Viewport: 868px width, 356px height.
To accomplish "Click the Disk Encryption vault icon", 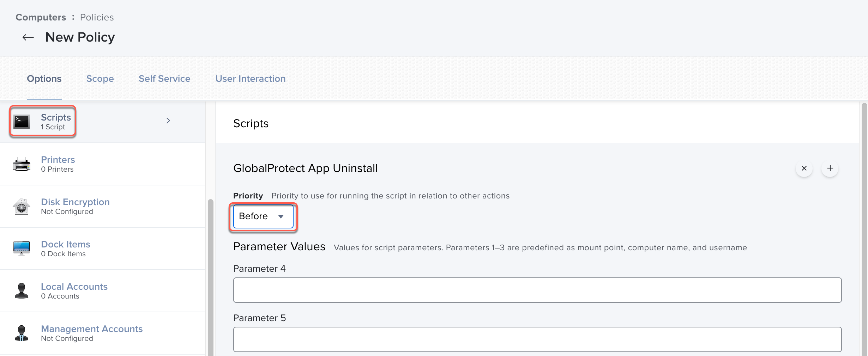I will click(x=22, y=207).
